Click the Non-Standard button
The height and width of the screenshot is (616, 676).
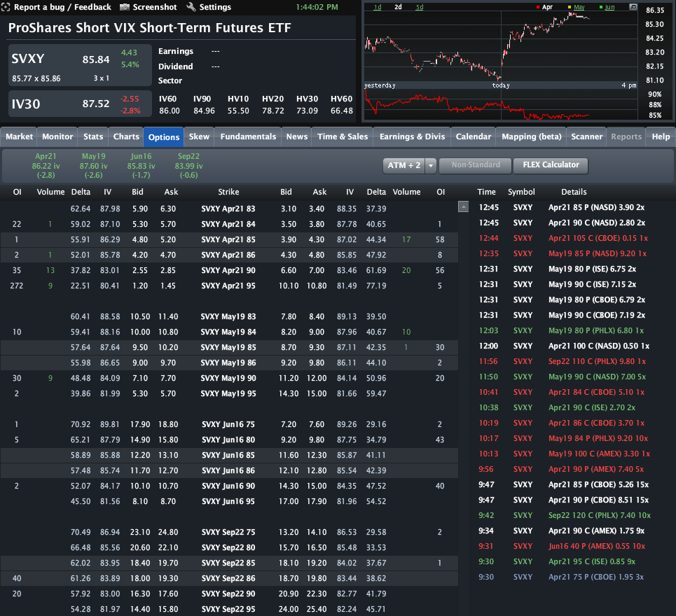[476, 165]
